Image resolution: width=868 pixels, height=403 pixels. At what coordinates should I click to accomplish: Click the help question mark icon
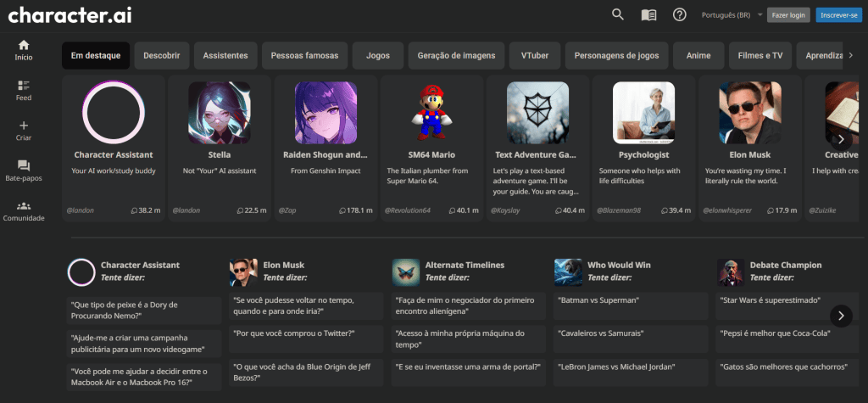pos(679,14)
